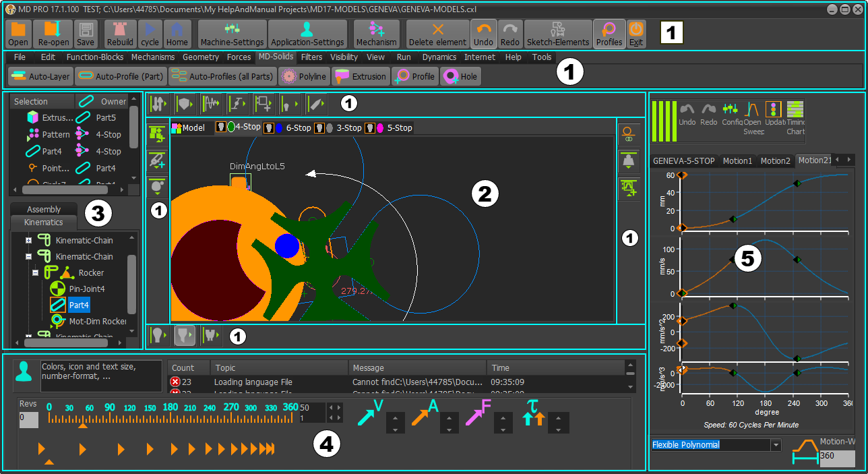This screenshot has height=474, width=868.
Task: Select the Model tab in graphics area
Action: [189, 127]
